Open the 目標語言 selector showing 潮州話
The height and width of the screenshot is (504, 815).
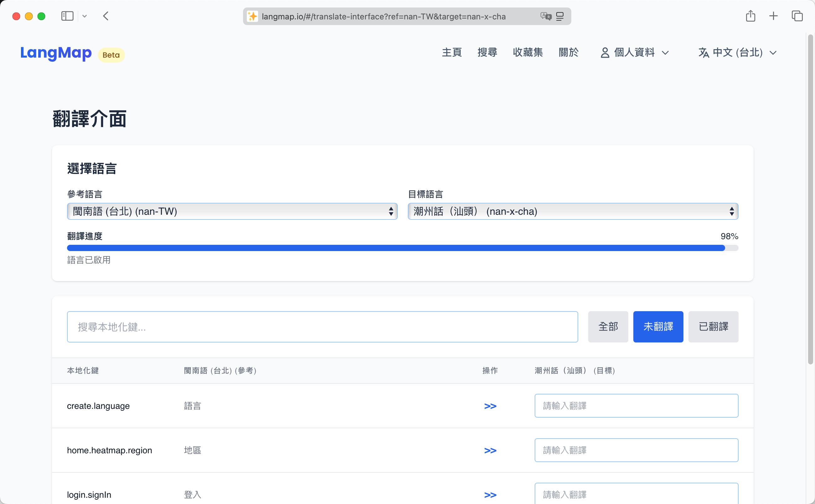click(572, 211)
